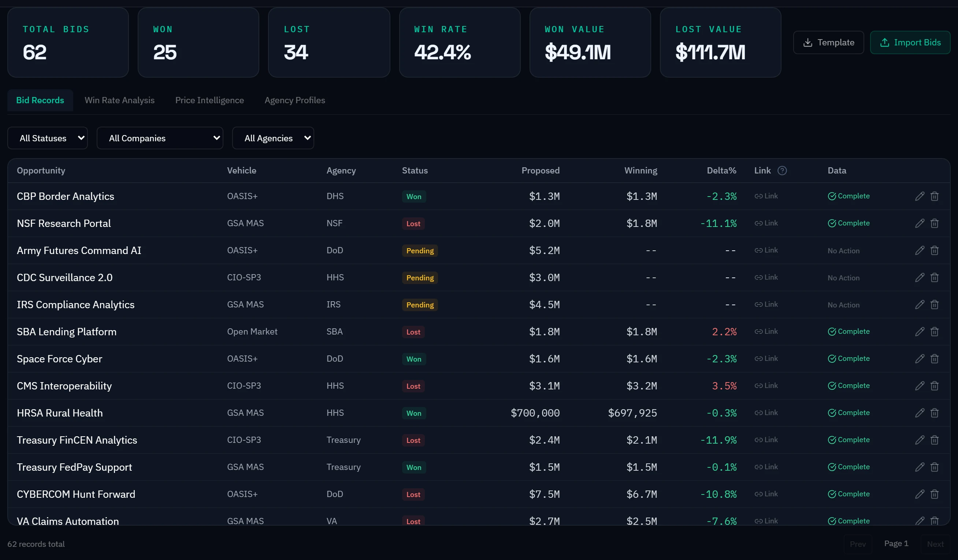Delete the Space Force Cyber record
The width and height of the screenshot is (958, 560).
(935, 359)
